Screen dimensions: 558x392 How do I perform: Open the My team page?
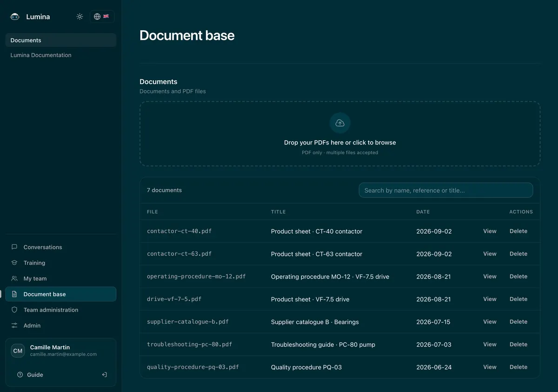pyautogui.click(x=61, y=279)
